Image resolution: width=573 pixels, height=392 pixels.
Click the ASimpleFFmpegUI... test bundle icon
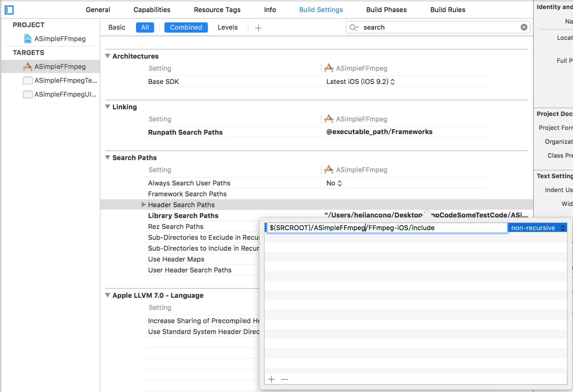[28, 94]
